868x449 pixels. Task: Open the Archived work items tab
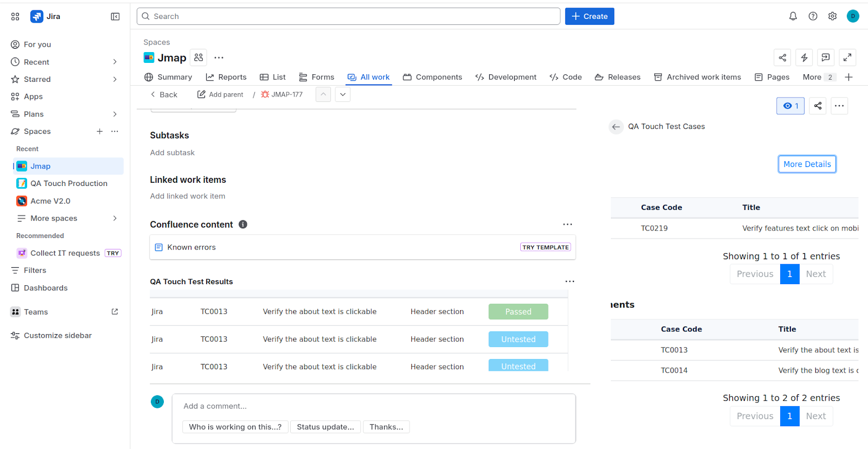pos(698,77)
